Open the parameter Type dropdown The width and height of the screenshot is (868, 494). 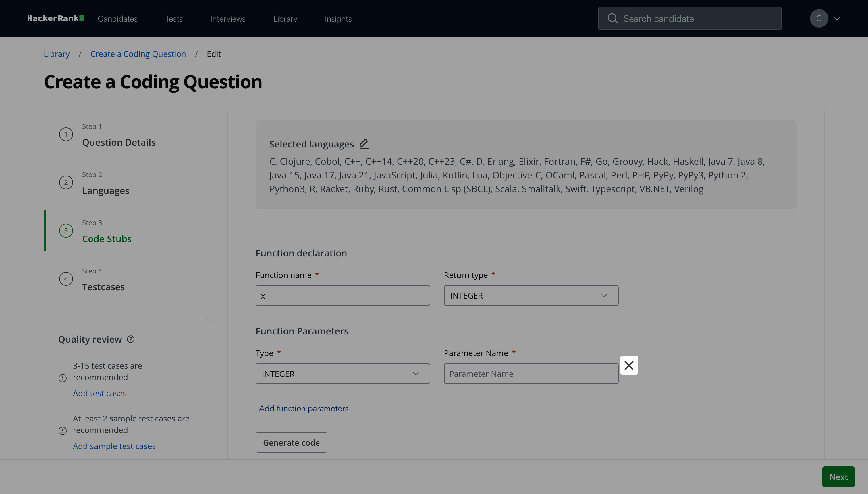point(342,374)
